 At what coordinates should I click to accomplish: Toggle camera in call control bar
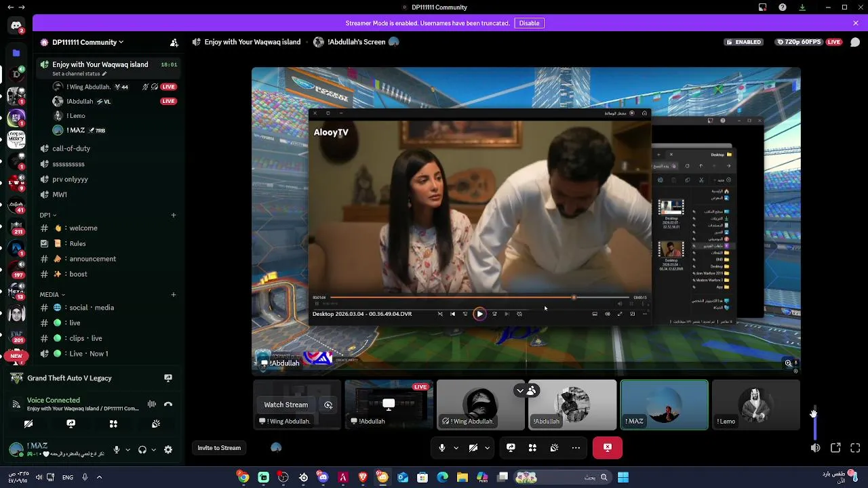473,448
